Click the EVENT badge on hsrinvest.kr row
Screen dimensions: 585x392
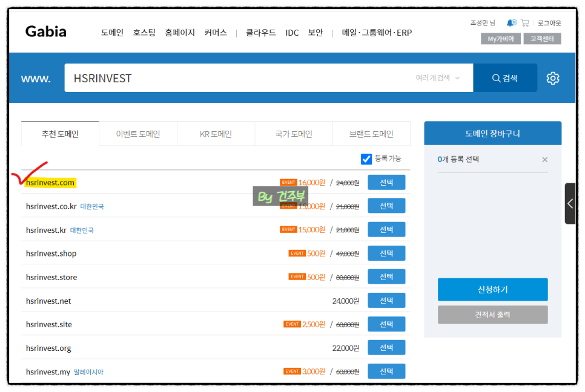point(288,229)
